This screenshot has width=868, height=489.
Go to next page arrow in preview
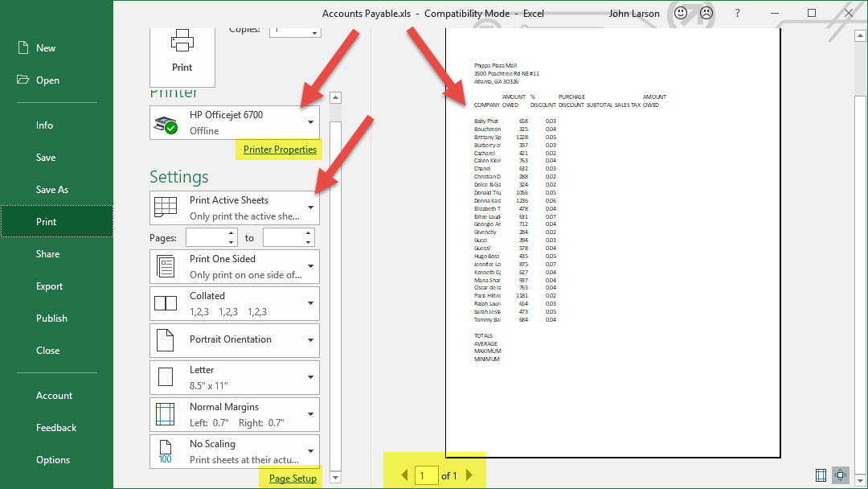pos(470,475)
